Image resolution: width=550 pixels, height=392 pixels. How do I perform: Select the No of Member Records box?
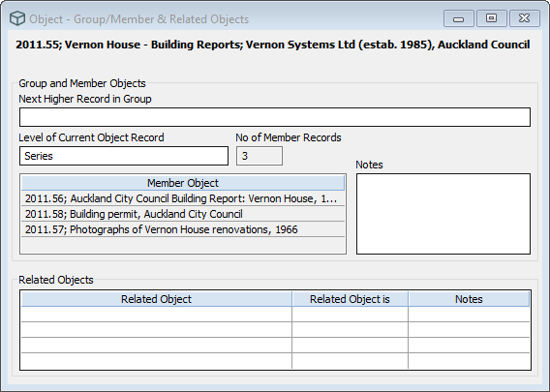(260, 156)
